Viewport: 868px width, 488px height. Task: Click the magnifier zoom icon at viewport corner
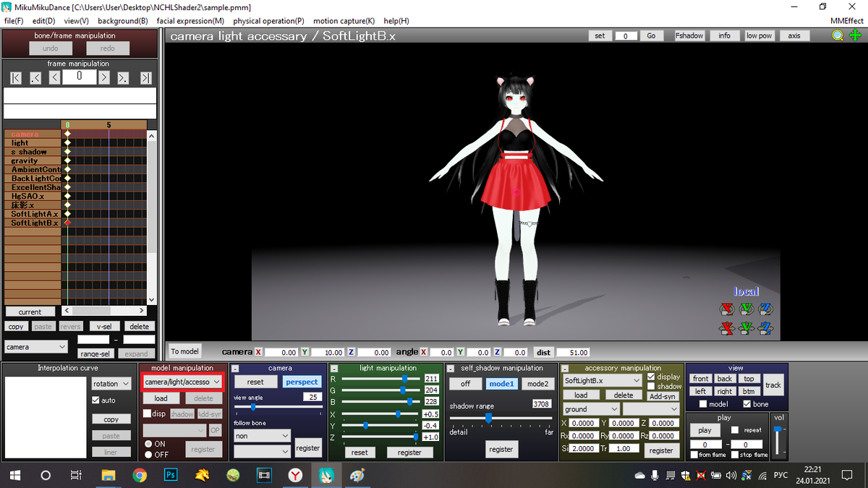coord(837,35)
